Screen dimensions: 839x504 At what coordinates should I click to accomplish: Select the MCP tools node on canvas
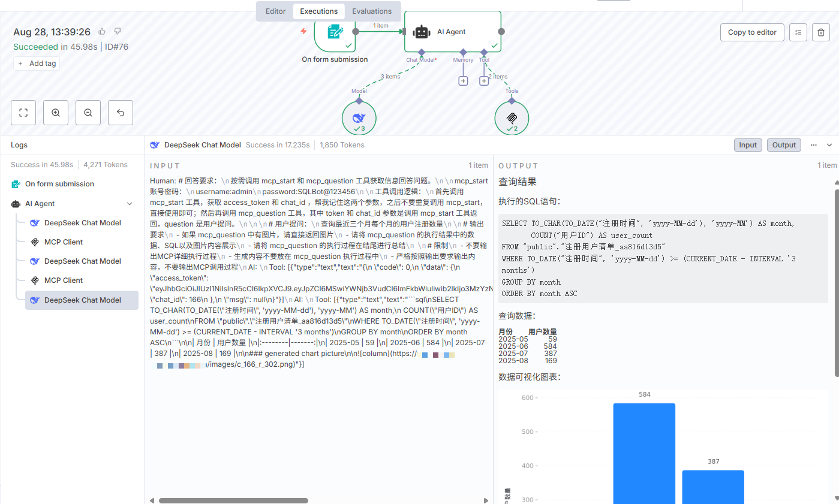[x=512, y=117]
